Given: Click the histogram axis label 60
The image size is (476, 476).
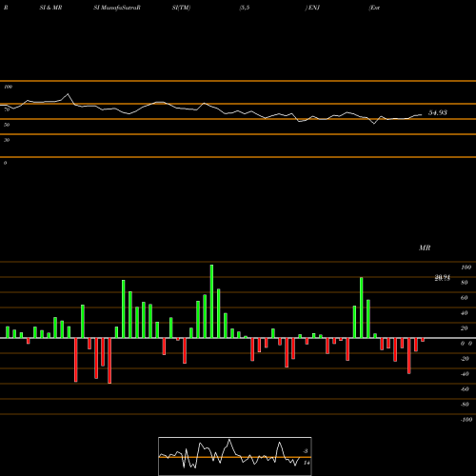Looking at the screenshot, I should [x=465, y=298].
